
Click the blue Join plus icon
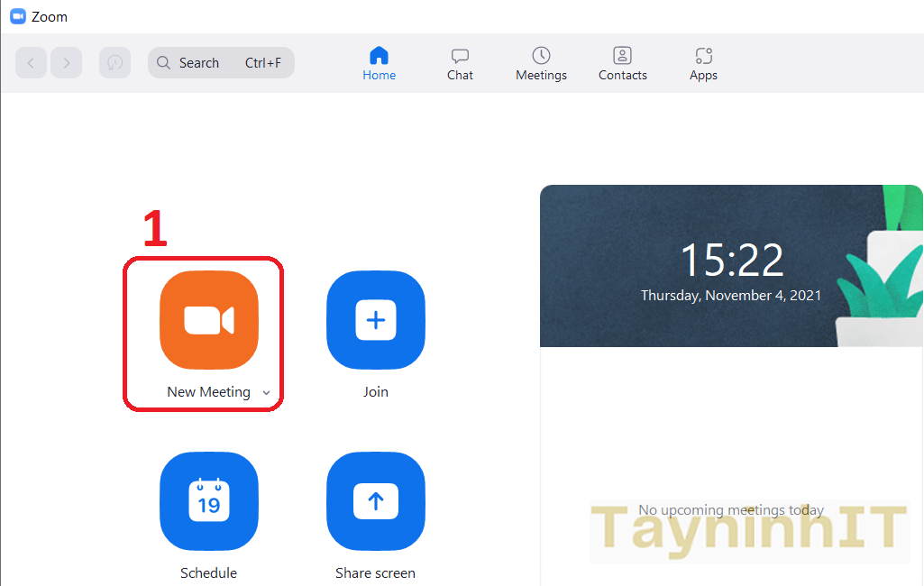coord(375,320)
